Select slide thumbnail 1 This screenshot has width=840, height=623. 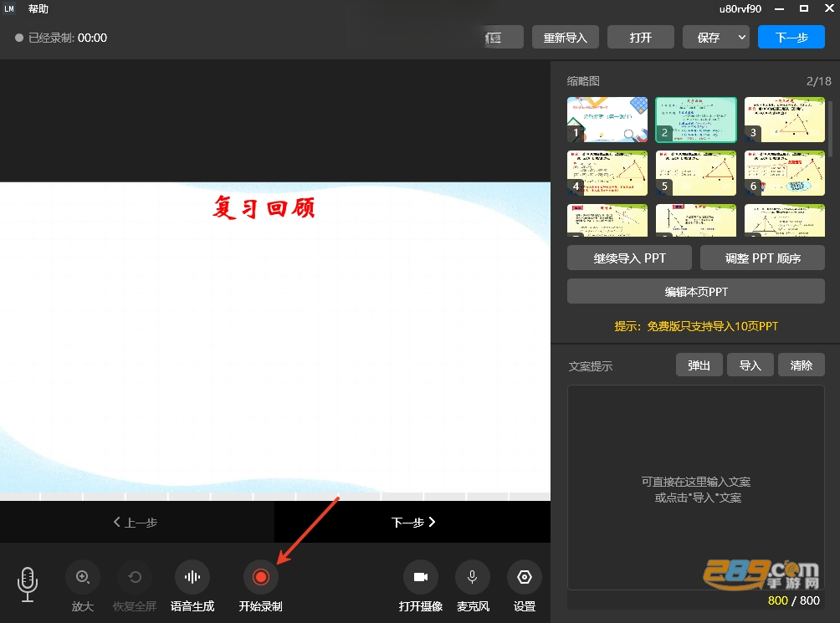[x=607, y=120]
